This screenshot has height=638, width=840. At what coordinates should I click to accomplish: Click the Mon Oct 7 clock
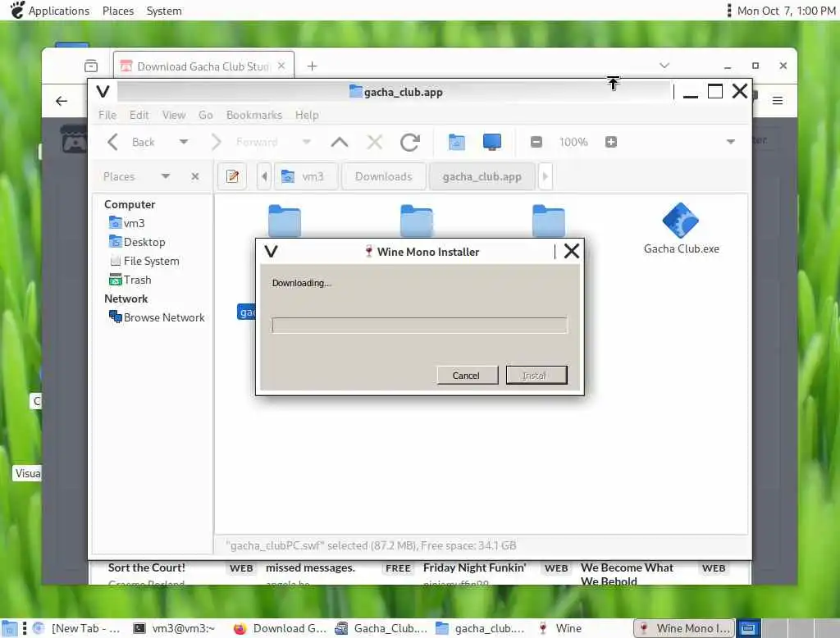click(x=786, y=11)
